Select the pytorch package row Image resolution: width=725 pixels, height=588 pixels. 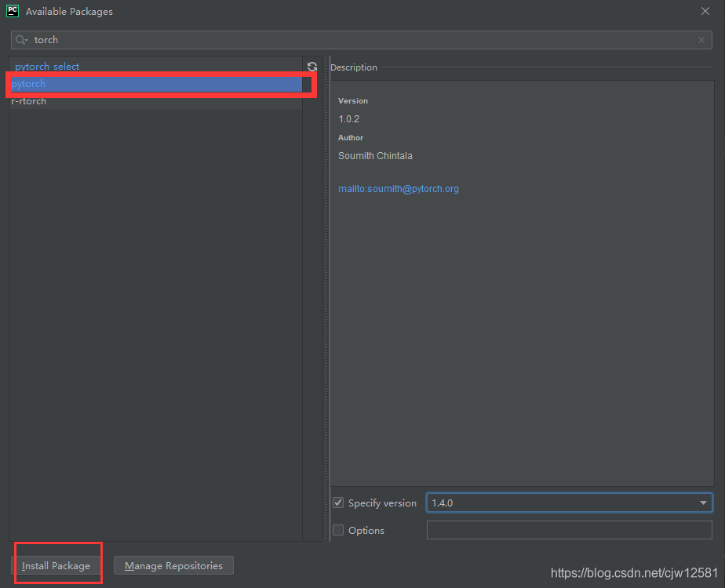[156, 84]
